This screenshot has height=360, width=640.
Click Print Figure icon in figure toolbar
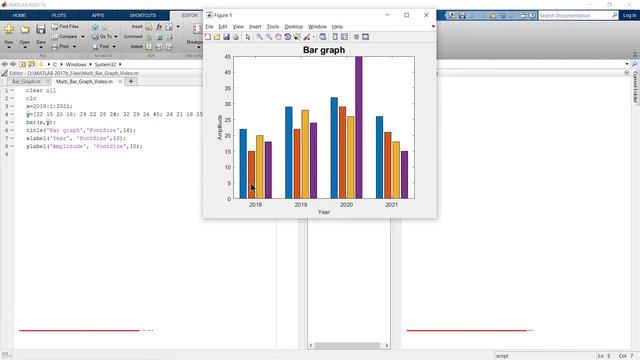tap(236, 37)
